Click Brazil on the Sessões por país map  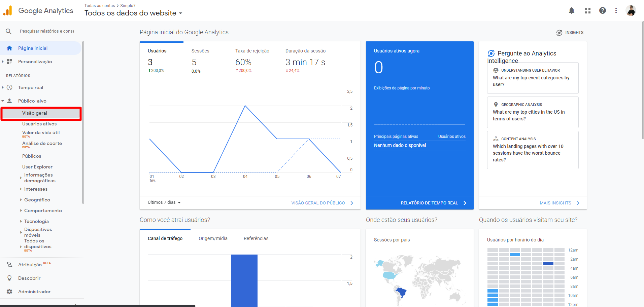401,293
